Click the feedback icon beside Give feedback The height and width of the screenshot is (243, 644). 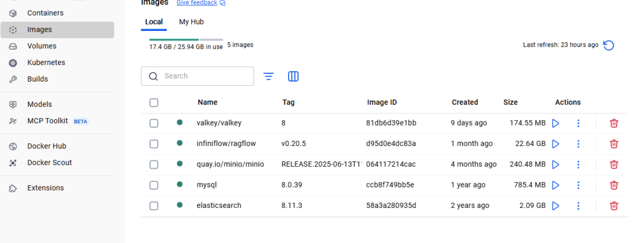click(x=222, y=3)
